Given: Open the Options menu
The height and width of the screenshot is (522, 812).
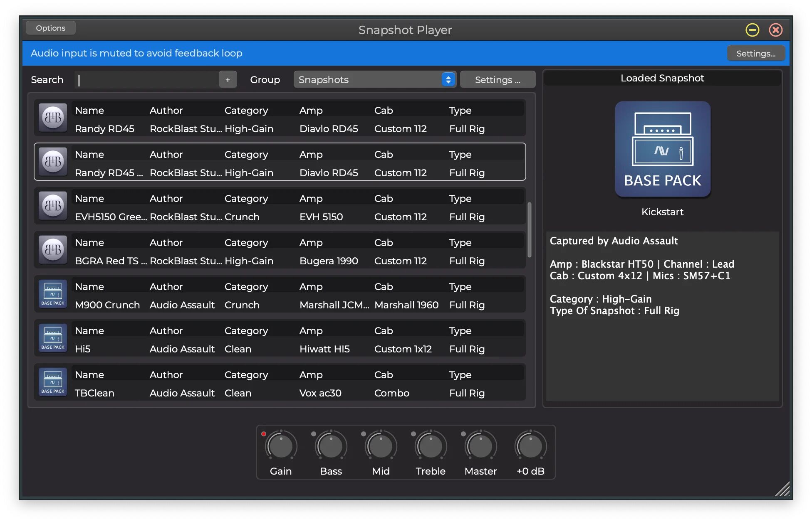Looking at the screenshot, I should tap(50, 28).
